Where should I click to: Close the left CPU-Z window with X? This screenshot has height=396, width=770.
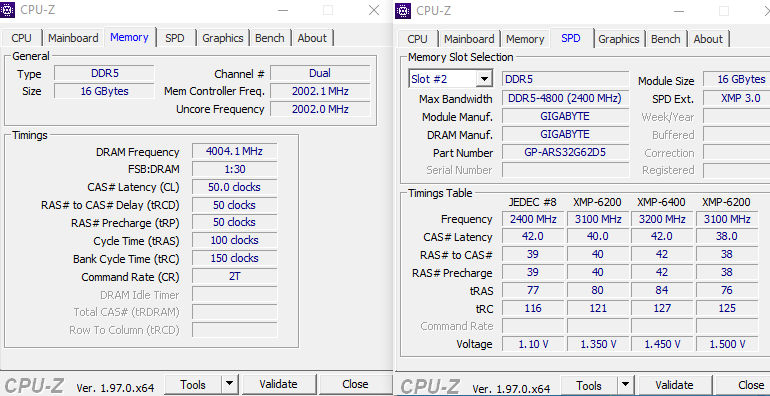[374, 10]
